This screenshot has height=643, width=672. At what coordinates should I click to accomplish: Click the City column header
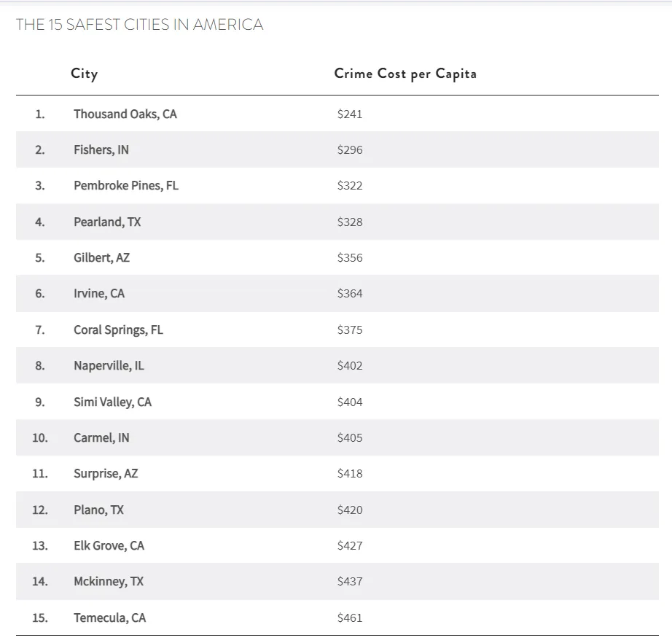click(x=84, y=74)
